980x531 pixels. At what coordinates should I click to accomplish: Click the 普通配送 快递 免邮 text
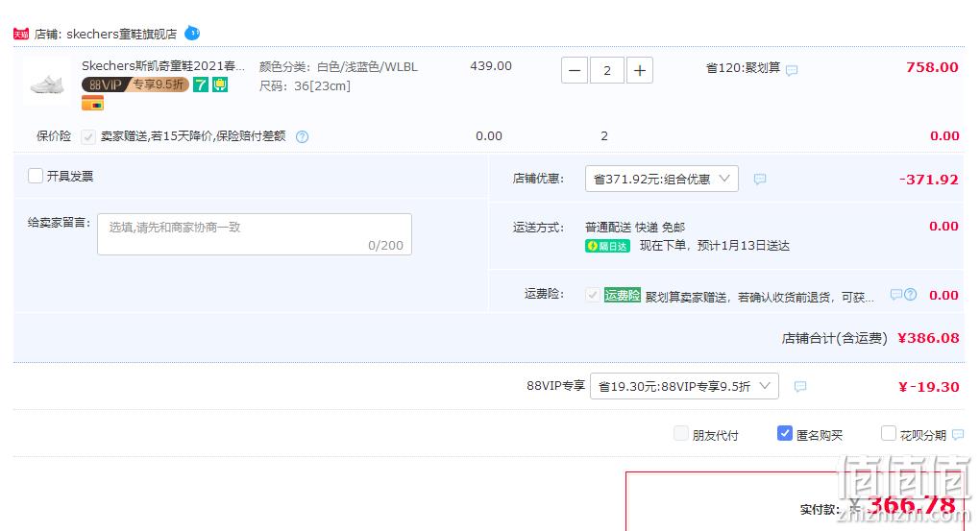[x=635, y=228]
